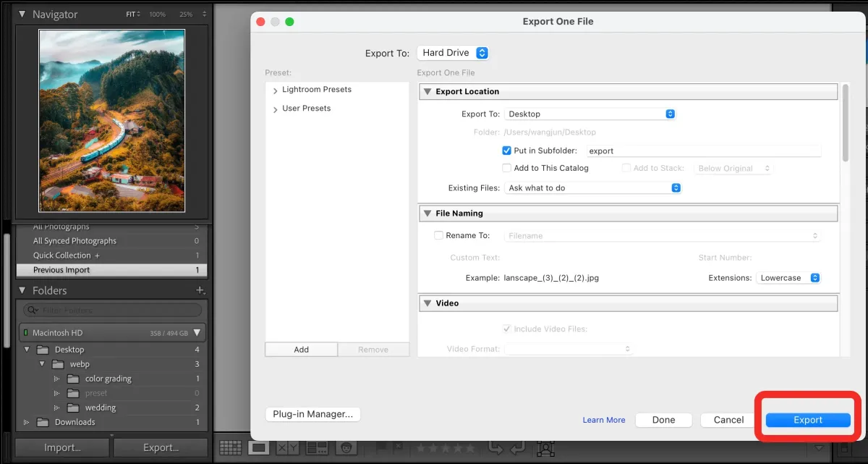Switch to Grid view in the toolbar
The height and width of the screenshot is (464, 868).
point(230,447)
